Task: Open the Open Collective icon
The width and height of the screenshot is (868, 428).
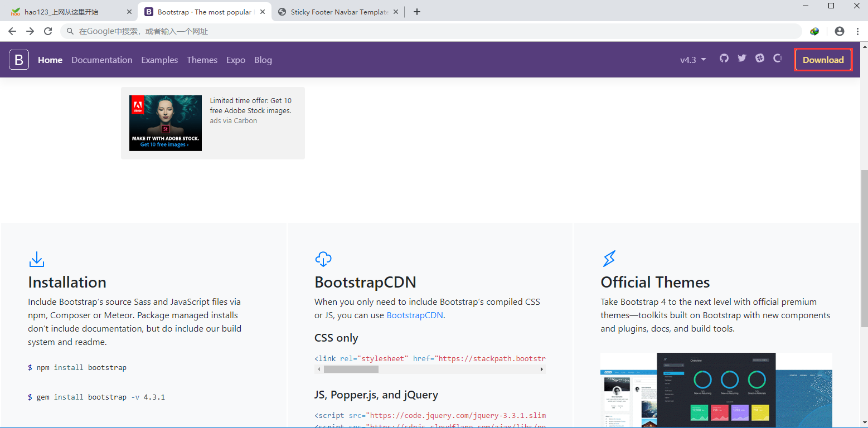Action: (x=778, y=58)
